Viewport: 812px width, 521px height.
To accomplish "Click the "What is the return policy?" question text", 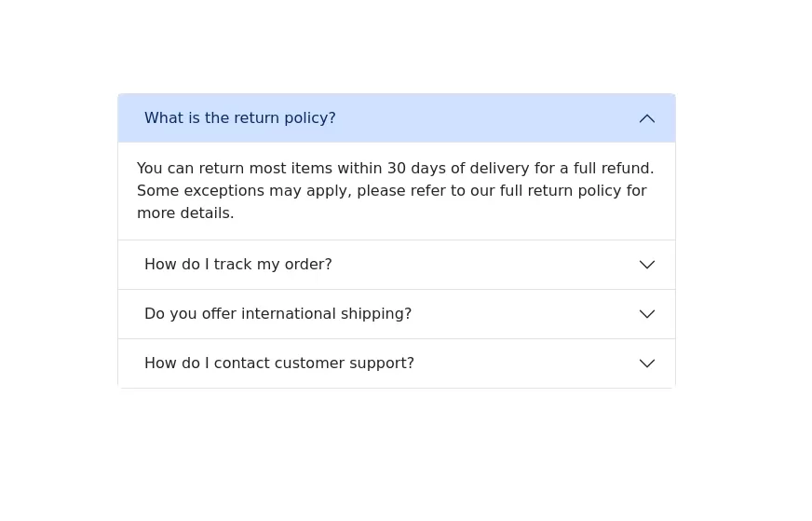I will (239, 118).
